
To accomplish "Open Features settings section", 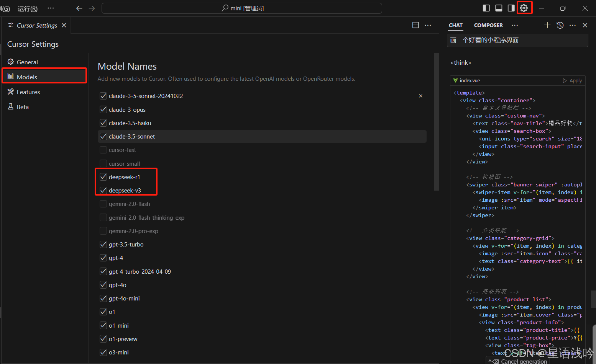I will [x=44, y=92].
